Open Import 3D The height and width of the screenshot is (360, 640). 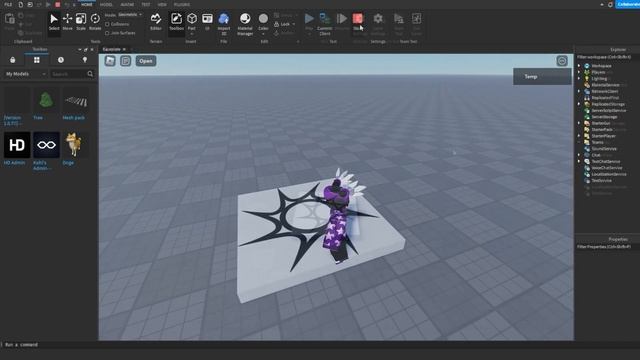(x=224, y=24)
